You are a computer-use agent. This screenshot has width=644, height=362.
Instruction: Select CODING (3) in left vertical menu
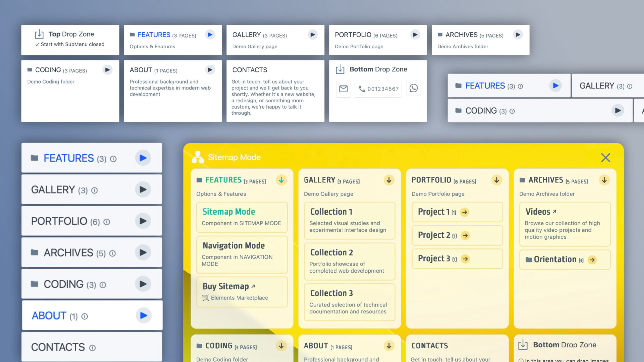tap(92, 284)
